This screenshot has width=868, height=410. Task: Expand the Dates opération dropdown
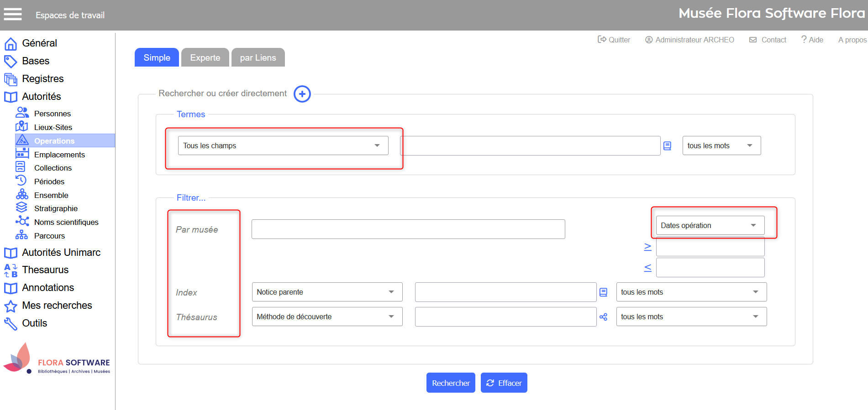click(x=710, y=225)
